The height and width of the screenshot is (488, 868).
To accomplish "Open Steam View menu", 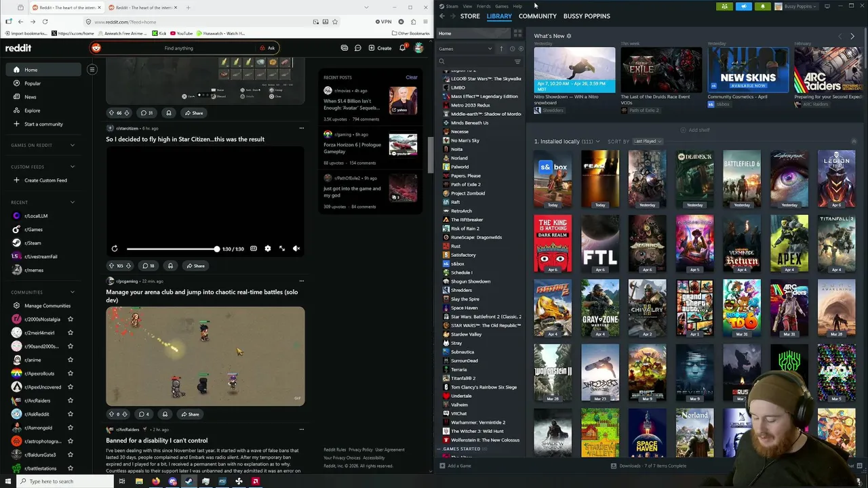I will click(468, 6).
